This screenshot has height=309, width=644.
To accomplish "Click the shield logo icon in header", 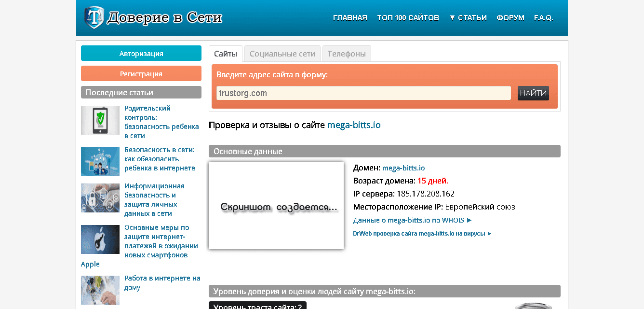I will pyautogui.click(x=94, y=18).
